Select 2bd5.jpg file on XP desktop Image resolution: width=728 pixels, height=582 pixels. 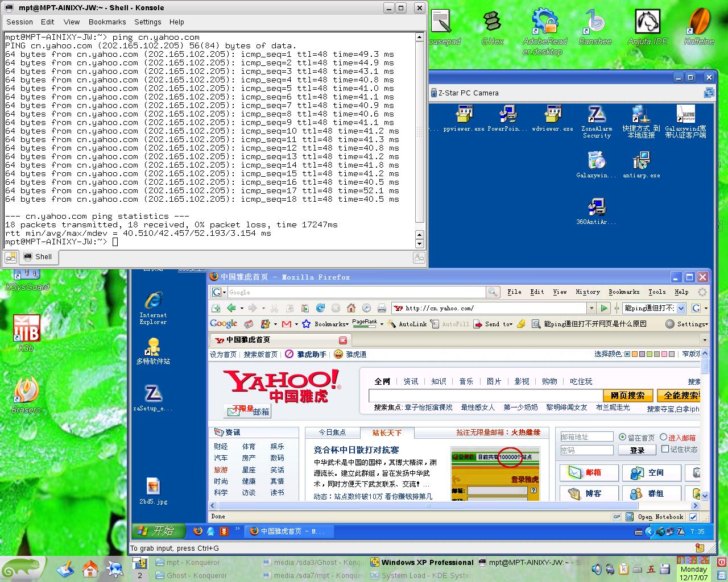(153, 491)
